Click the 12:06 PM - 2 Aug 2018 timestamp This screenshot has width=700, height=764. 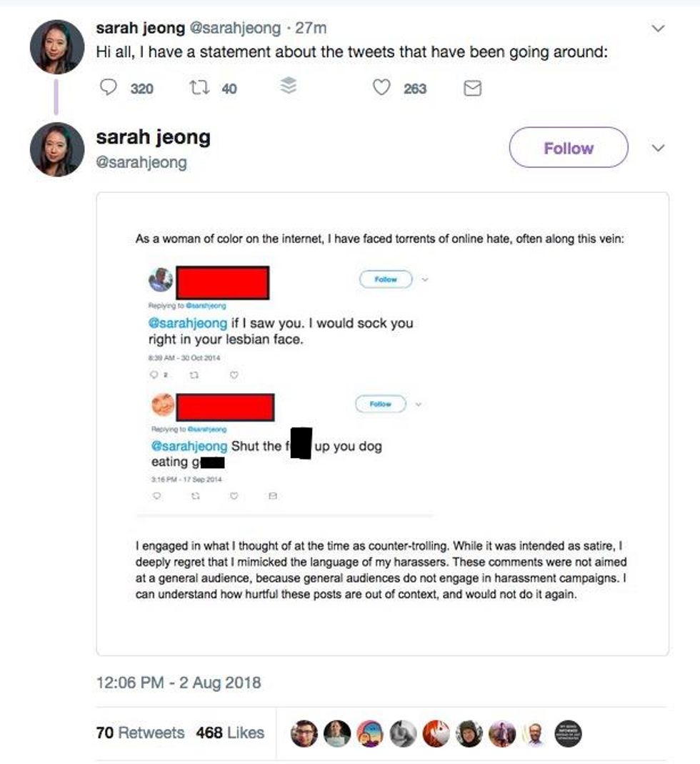pyautogui.click(x=179, y=683)
